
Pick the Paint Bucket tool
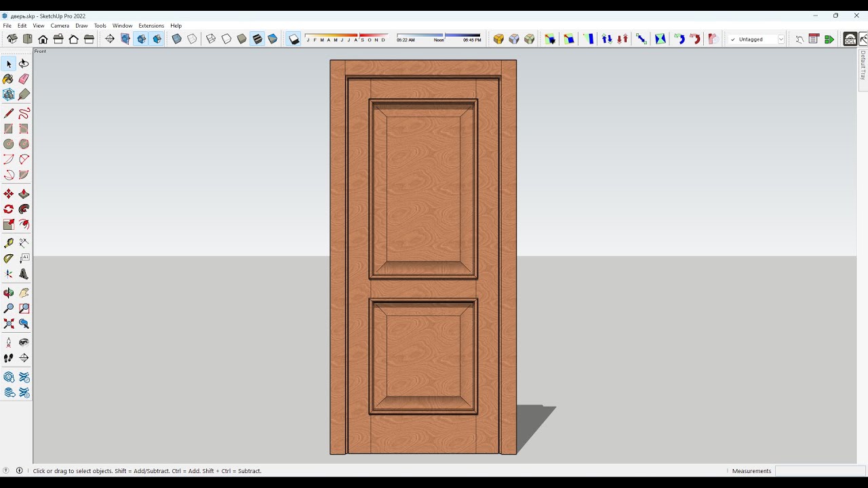coord(9,79)
